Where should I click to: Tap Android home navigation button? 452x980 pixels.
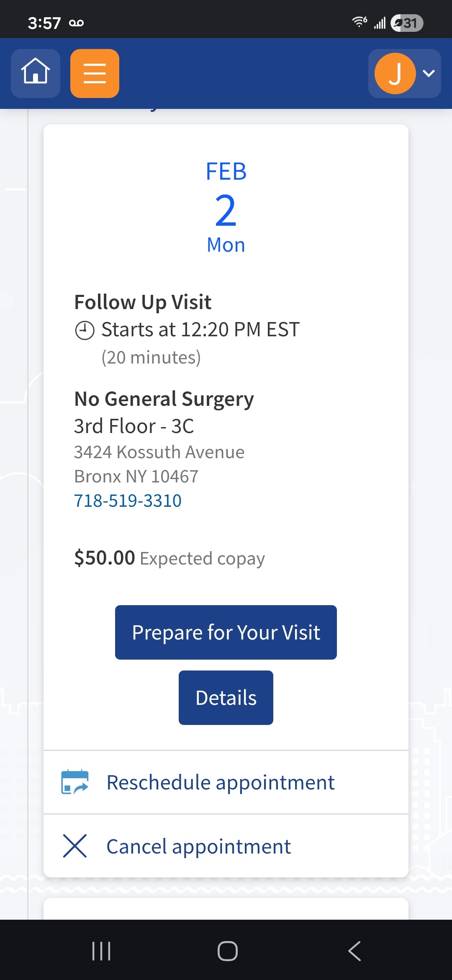228,951
